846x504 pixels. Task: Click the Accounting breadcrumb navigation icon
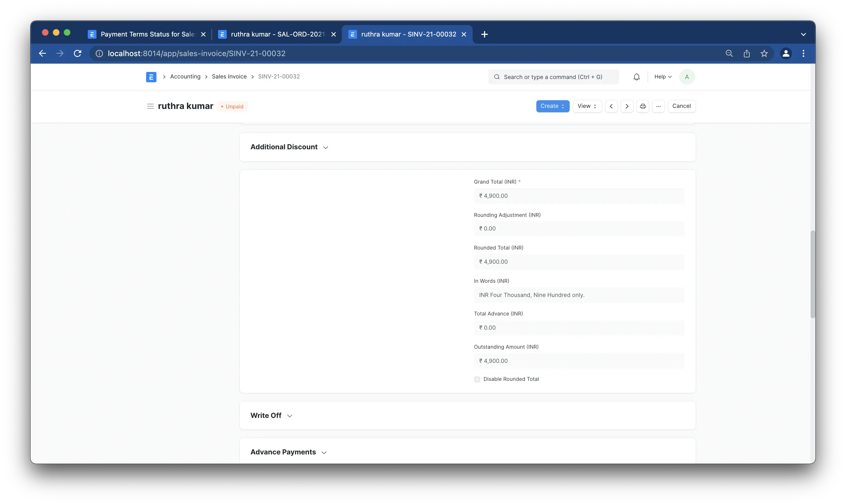click(185, 76)
